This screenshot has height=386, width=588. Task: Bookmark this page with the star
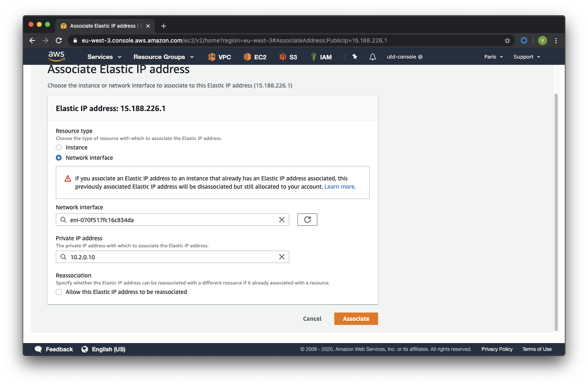[x=507, y=40]
